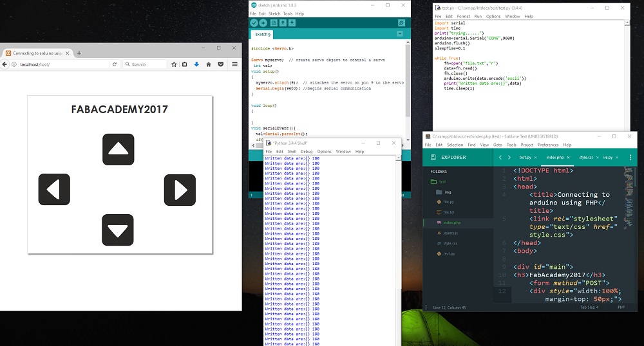The width and height of the screenshot is (644, 346).
Task: Open Run menu in test.py IDLE window
Action: tap(478, 16)
